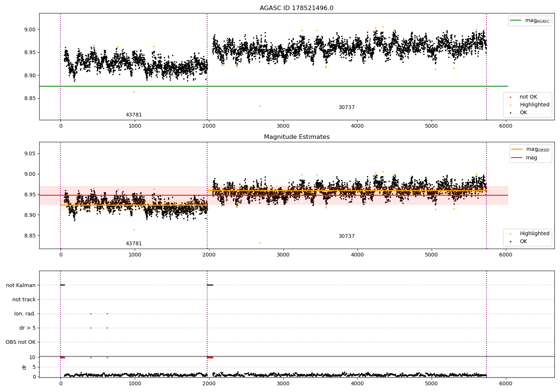Click the '30737' label in the Magnitude Estimates plot
The image size is (560, 392).
[346, 236]
